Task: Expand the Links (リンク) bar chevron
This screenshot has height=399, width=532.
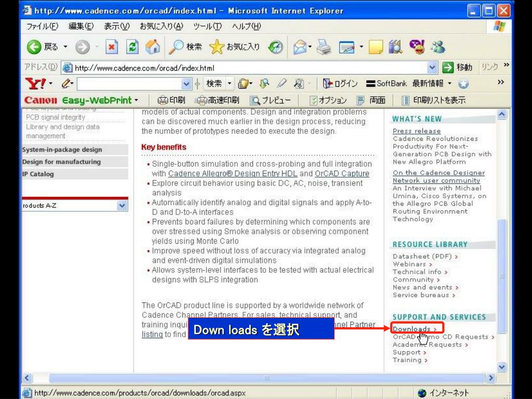Action: tap(506, 64)
